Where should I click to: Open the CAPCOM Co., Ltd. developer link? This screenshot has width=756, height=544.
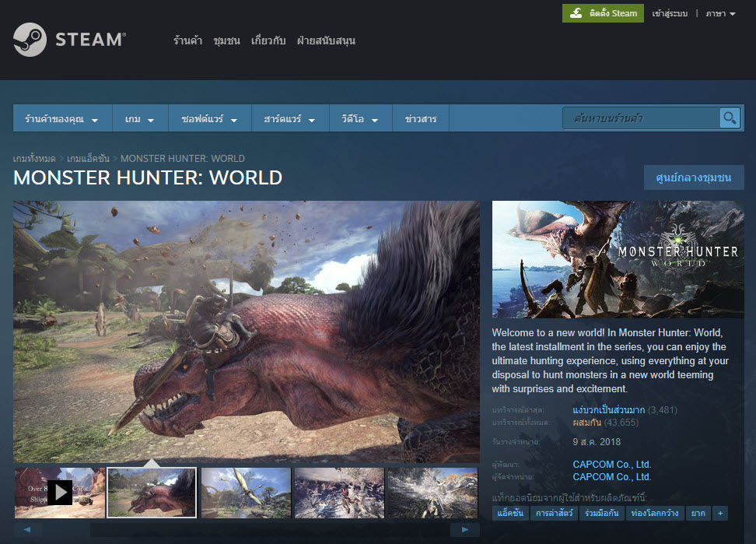click(611, 465)
